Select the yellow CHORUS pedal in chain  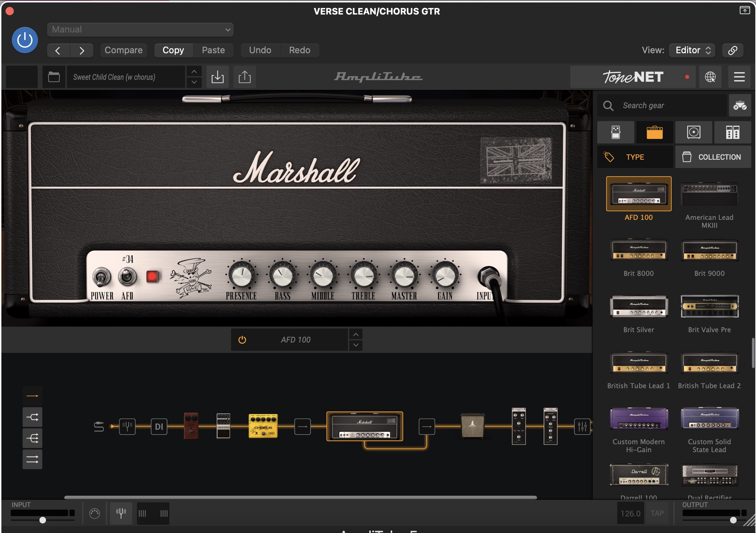[263, 426]
